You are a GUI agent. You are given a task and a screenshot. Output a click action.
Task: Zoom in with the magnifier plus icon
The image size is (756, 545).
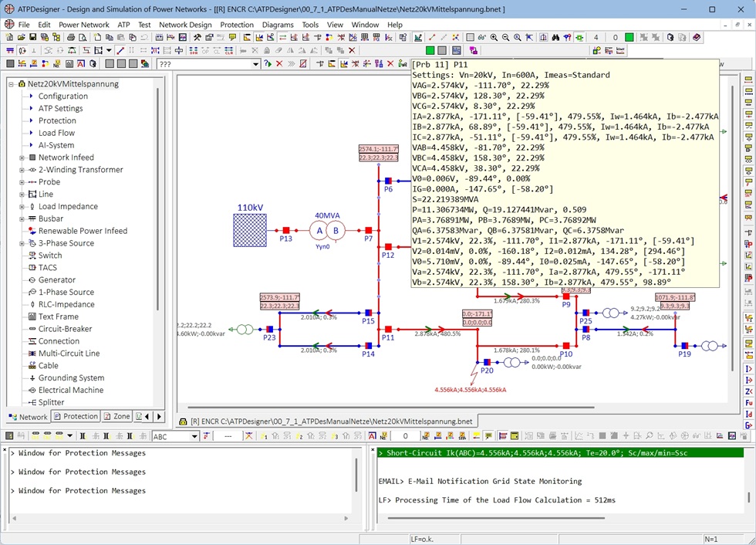click(494, 37)
